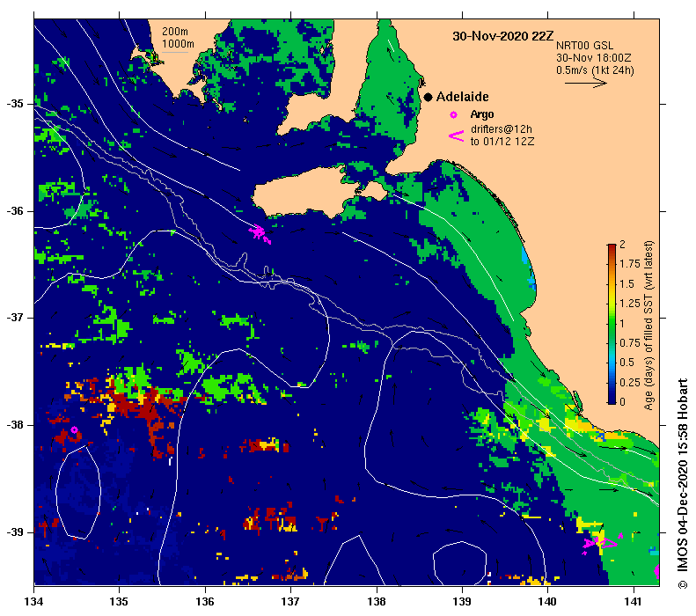Click the Adelaide city label
The width and height of the screenshot is (696, 616).
point(462,97)
